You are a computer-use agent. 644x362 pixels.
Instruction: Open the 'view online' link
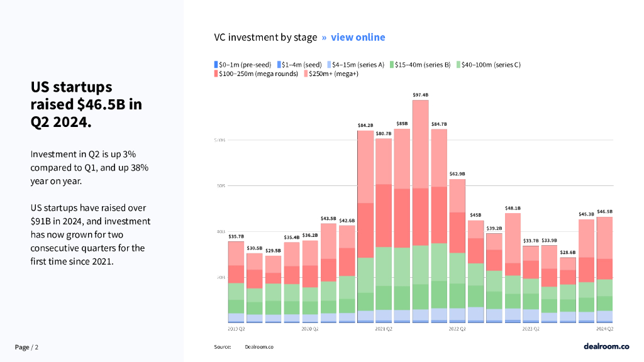tap(357, 37)
